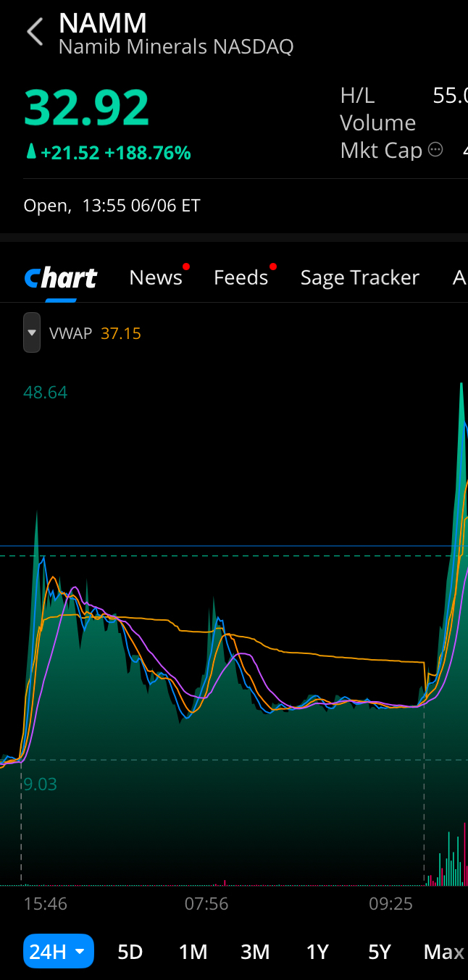
Task: Tap the VWAP value 37.15
Action: click(121, 333)
